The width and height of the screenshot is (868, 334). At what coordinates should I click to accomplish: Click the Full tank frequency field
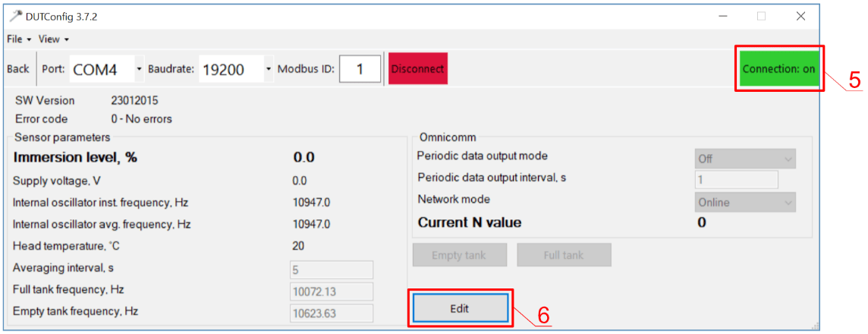[x=332, y=291]
